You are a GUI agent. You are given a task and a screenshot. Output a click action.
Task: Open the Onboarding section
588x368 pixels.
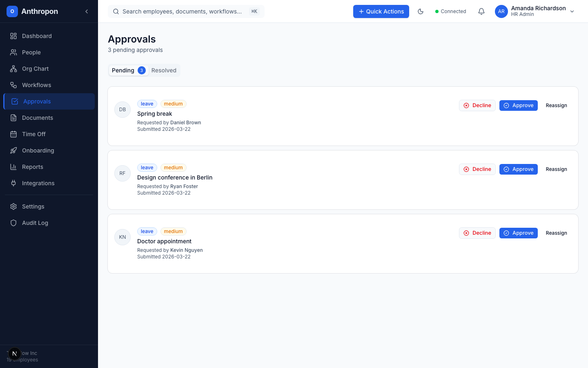pos(38,150)
